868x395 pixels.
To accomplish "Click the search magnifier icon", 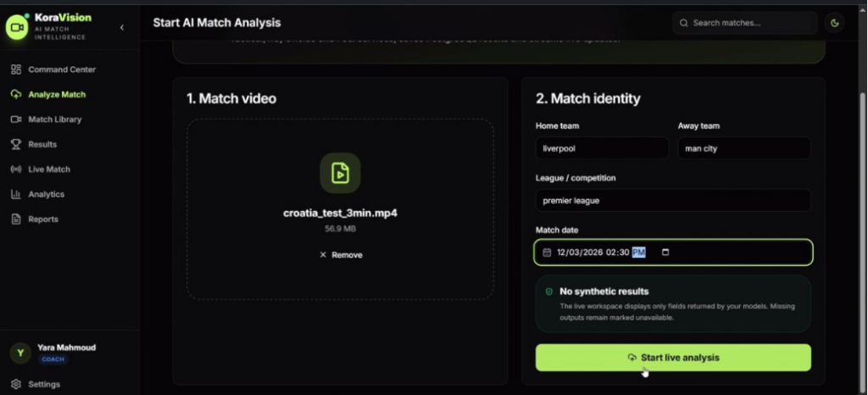I will pyautogui.click(x=684, y=23).
